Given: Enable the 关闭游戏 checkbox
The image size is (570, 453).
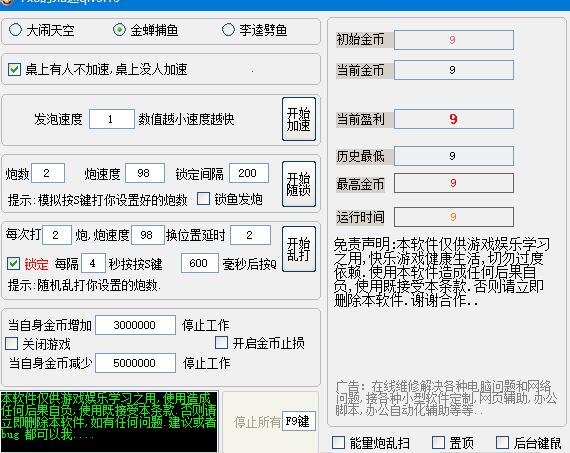Looking at the screenshot, I should [12, 344].
